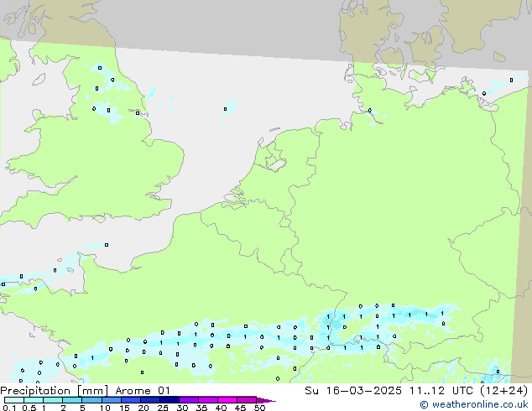Click the '11..12 UTC' time label

[x=441, y=391]
